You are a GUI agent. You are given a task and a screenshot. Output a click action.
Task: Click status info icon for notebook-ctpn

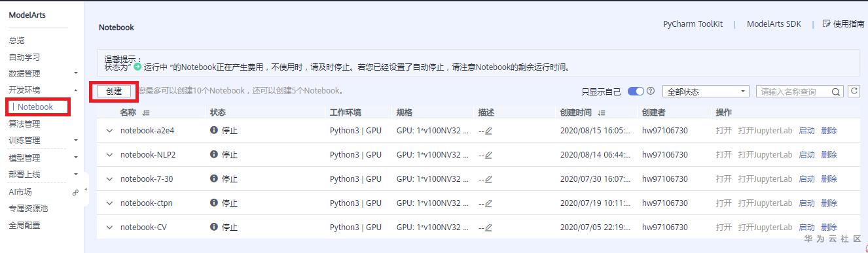coord(214,203)
